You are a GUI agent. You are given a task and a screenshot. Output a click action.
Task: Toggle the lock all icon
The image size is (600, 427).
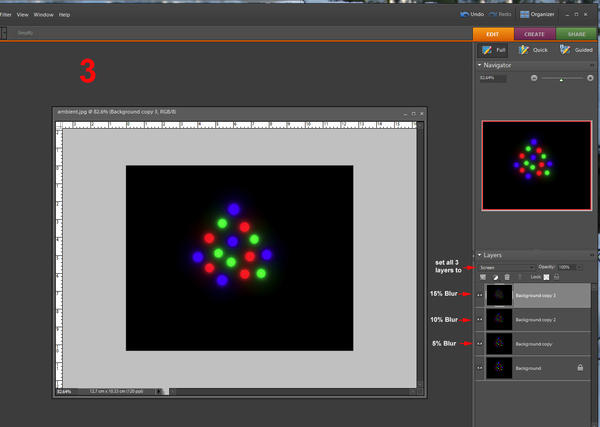tap(556, 277)
